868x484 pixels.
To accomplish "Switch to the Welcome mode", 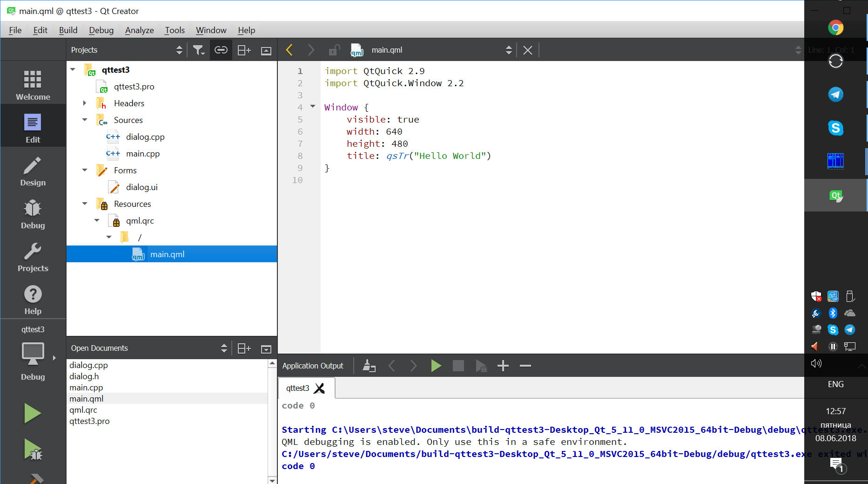I will [33, 84].
